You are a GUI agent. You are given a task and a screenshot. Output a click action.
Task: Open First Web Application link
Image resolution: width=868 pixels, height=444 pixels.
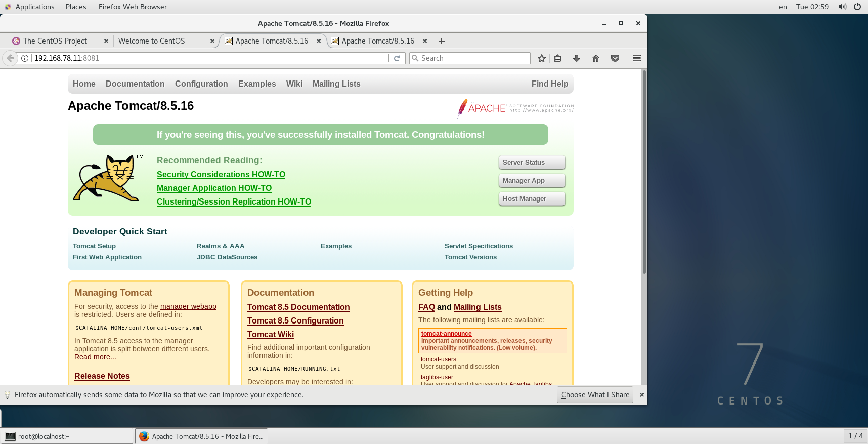(x=107, y=257)
